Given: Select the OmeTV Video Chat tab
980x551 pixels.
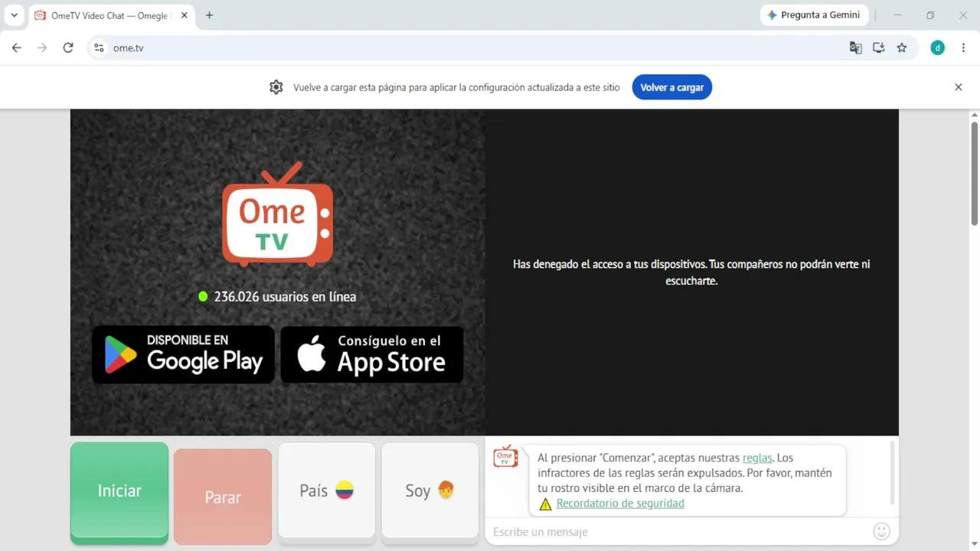Looking at the screenshot, I should 109,15.
